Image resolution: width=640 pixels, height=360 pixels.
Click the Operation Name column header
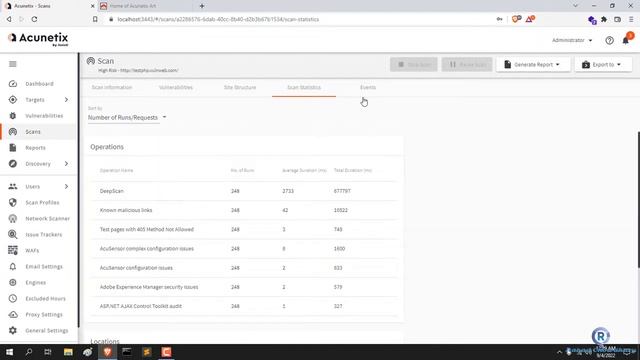click(116, 170)
